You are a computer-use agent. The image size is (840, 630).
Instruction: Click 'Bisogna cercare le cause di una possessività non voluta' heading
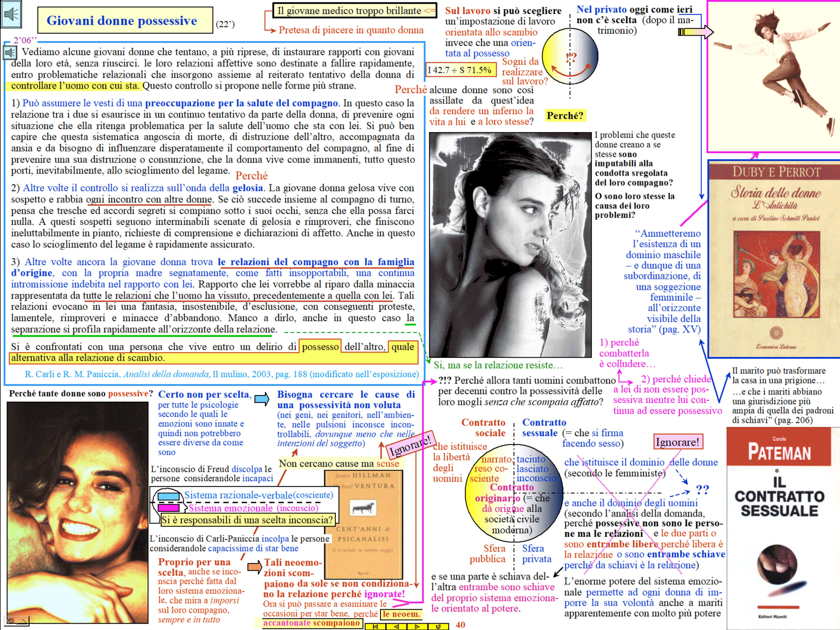pos(345,400)
